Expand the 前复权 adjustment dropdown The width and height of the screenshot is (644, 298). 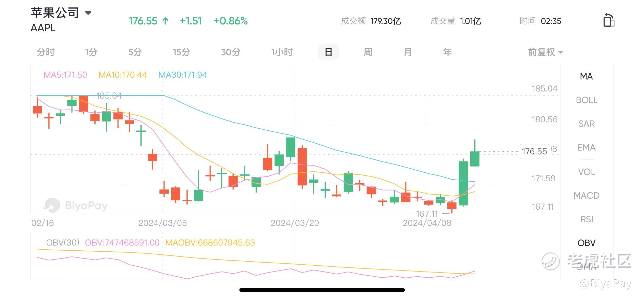coord(545,52)
